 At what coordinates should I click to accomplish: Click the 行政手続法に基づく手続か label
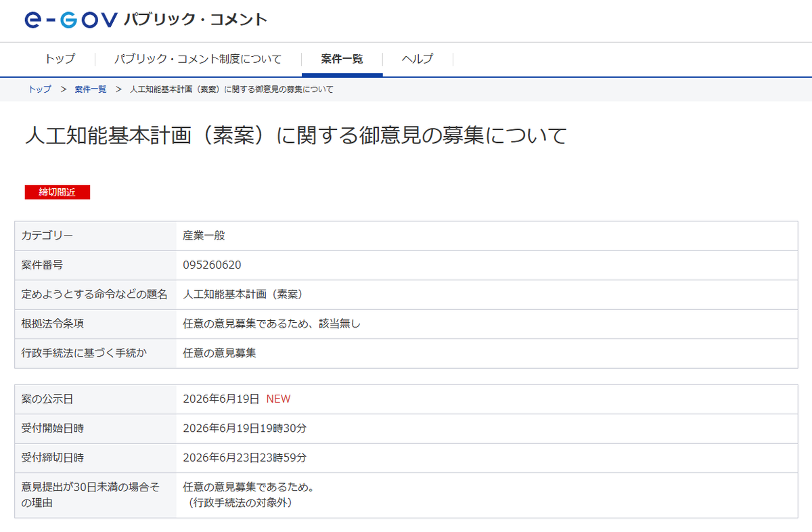coord(85,353)
